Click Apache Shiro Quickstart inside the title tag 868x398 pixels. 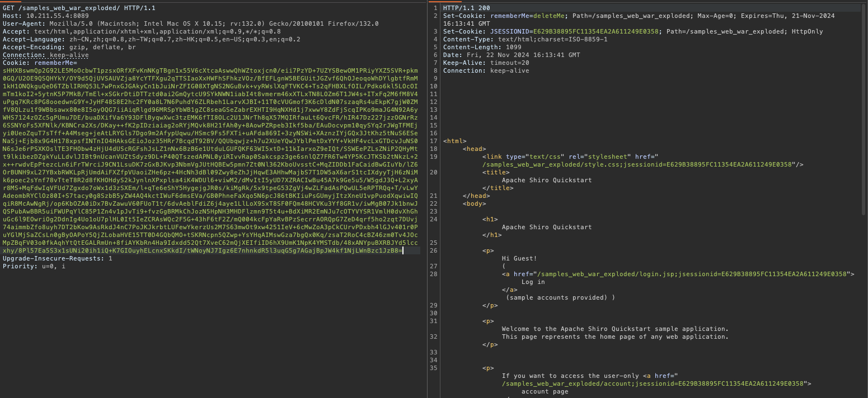pyautogui.click(x=547, y=180)
